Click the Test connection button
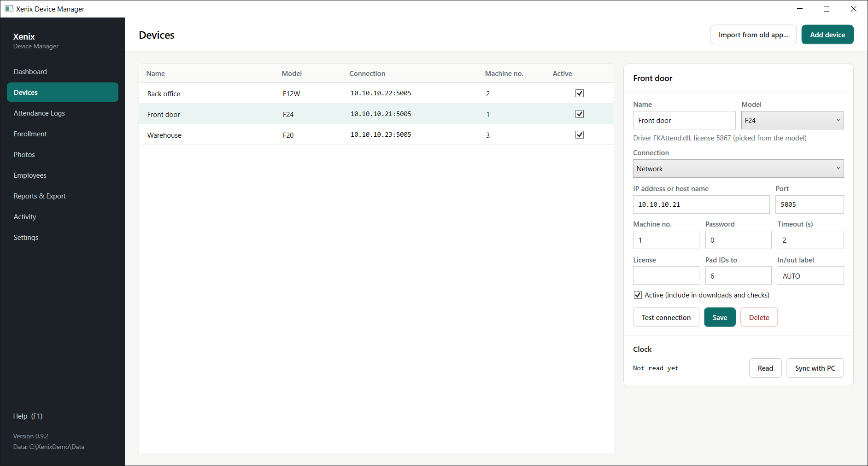868x466 pixels. (666, 317)
